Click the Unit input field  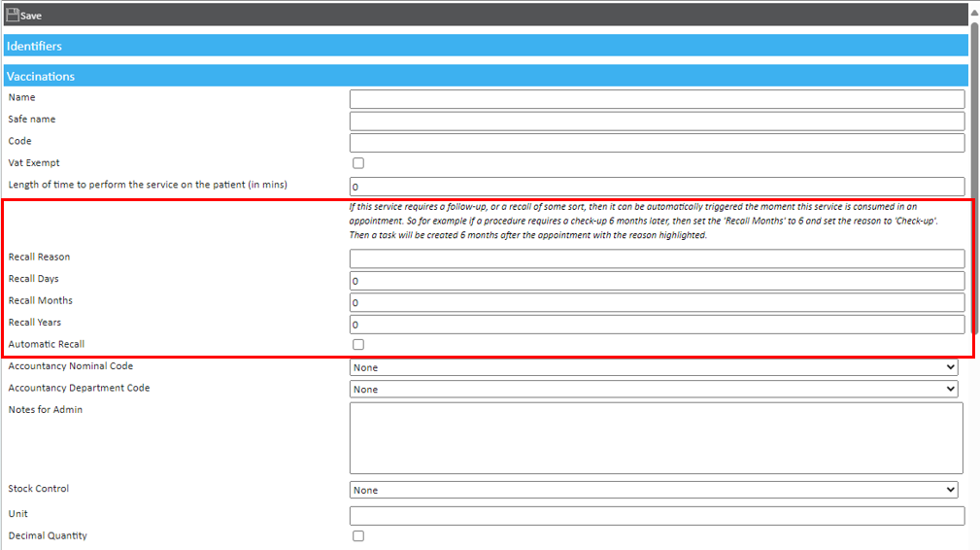tap(657, 516)
